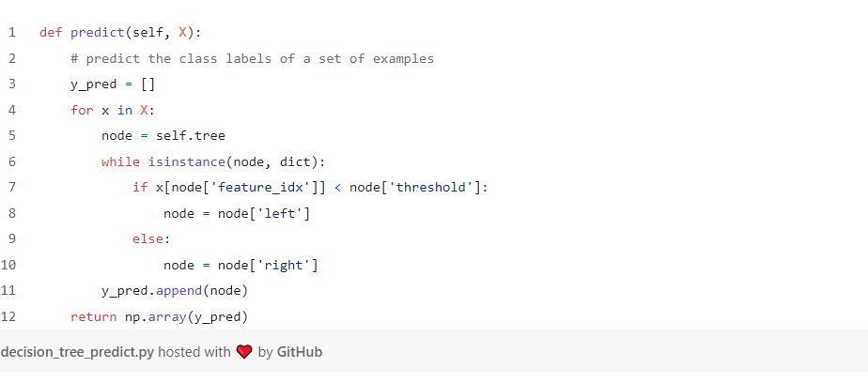Click the comment about predicting class labels
This screenshot has height=383, width=868.
click(x=252, y=58)
